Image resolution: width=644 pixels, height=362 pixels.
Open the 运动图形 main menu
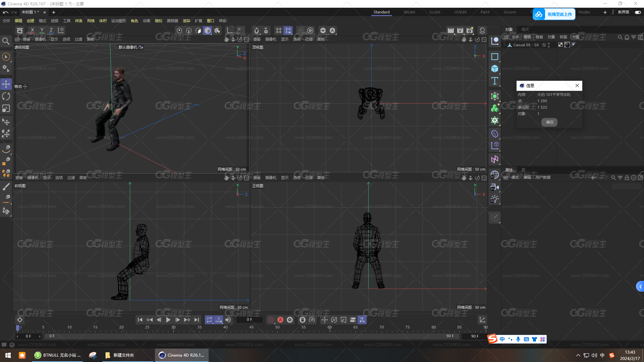[x=119, y=21]
